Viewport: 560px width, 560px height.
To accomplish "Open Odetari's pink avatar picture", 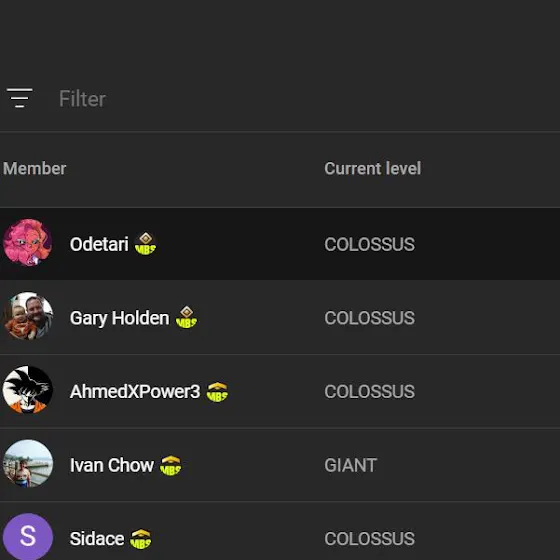I will (28, 243).
